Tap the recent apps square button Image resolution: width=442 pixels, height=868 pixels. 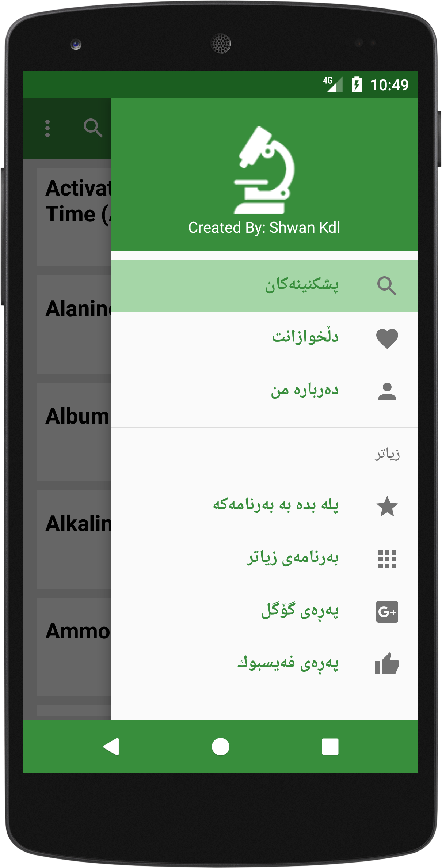[330, 747]
